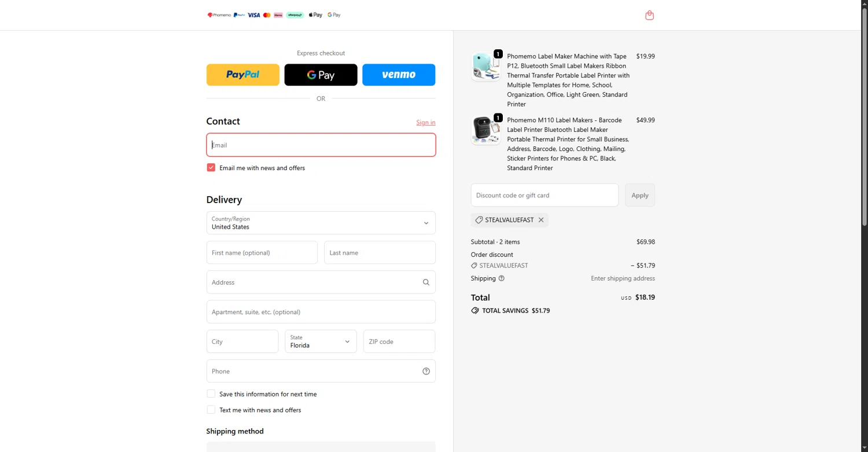This screenshot has width=868, height=452.
Task: Open the Country/Region dropdown
Action: [321, 223]
